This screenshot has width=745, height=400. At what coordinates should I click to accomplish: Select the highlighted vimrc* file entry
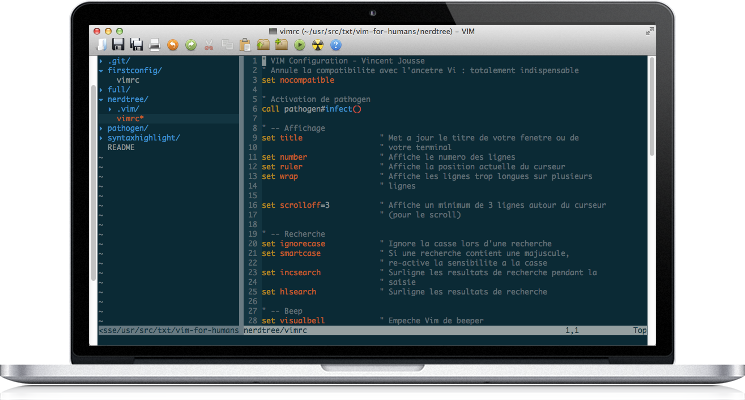130,119
